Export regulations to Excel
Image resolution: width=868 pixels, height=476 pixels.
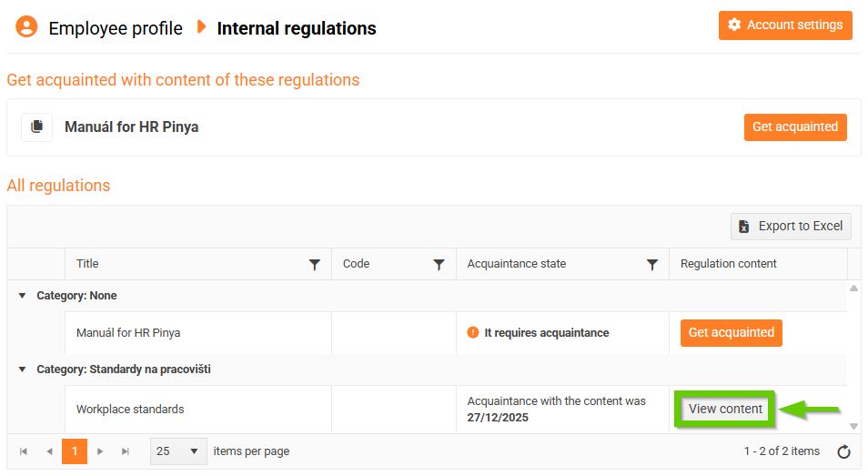click(791, 227)
